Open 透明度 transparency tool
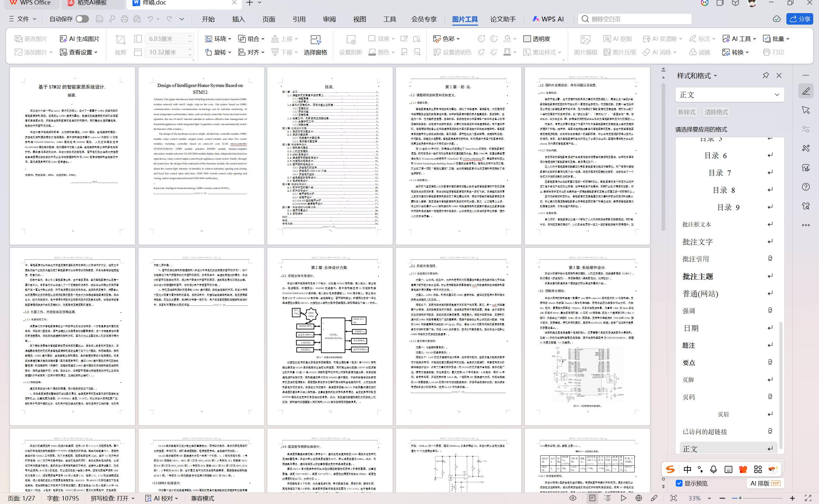The width and height of the screenshot is (819, 504). (x=536, y=39)
